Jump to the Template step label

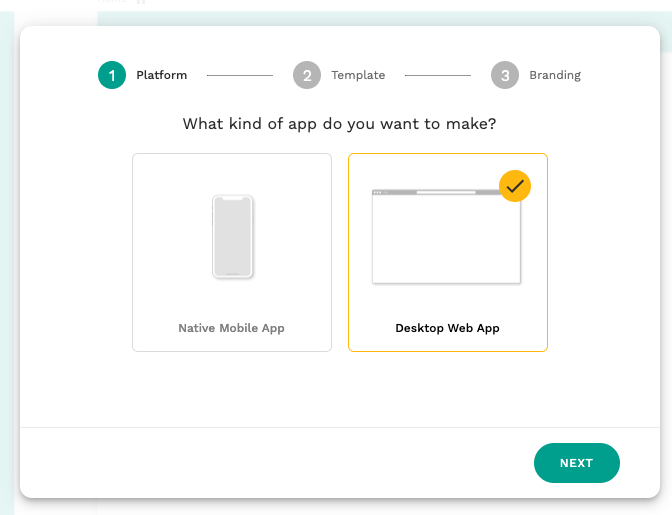click(x=358, y=75)
